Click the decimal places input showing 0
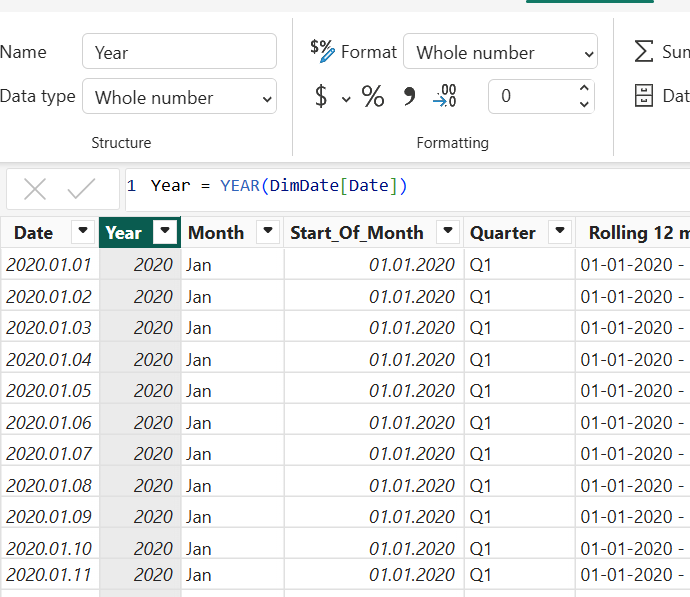The height and width of the screenshot is (597, 690). pos(541,96)
